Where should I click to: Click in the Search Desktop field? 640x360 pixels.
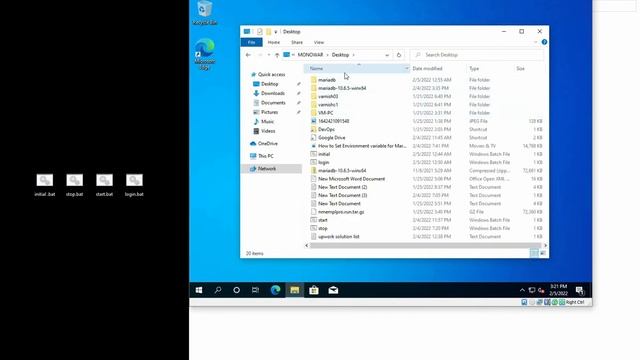(x=477, y=55)
